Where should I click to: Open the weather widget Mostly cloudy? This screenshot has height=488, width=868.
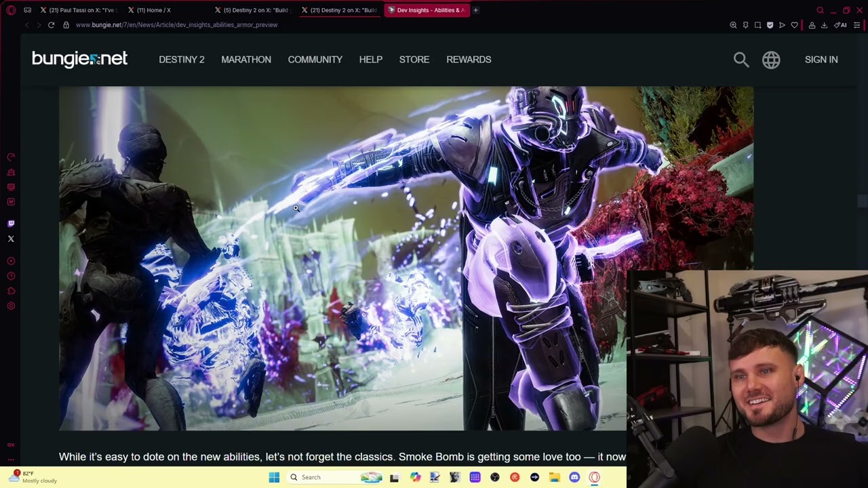pos(34,477)
